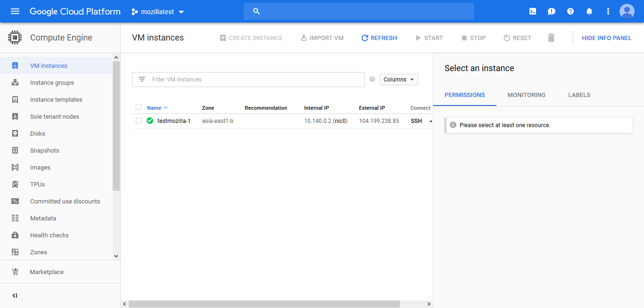This screenshot has height=308, width=644.
Task: Open the TPUs section
Action: 37,184
